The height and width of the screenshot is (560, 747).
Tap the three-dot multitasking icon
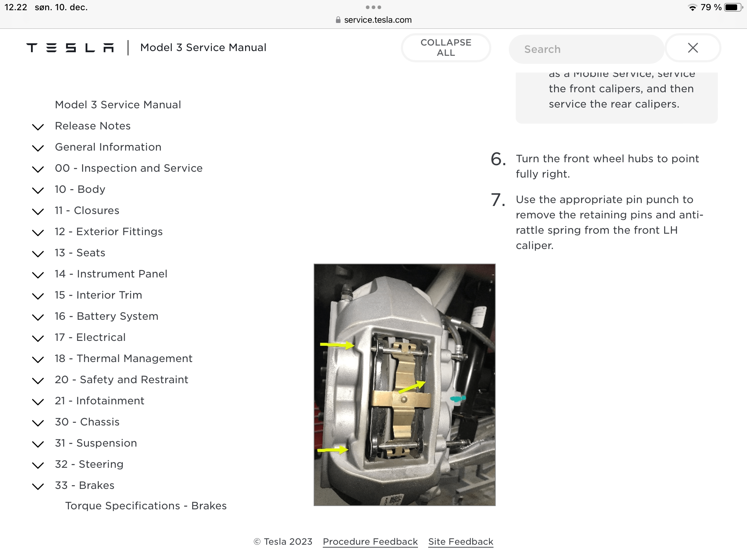373,7
